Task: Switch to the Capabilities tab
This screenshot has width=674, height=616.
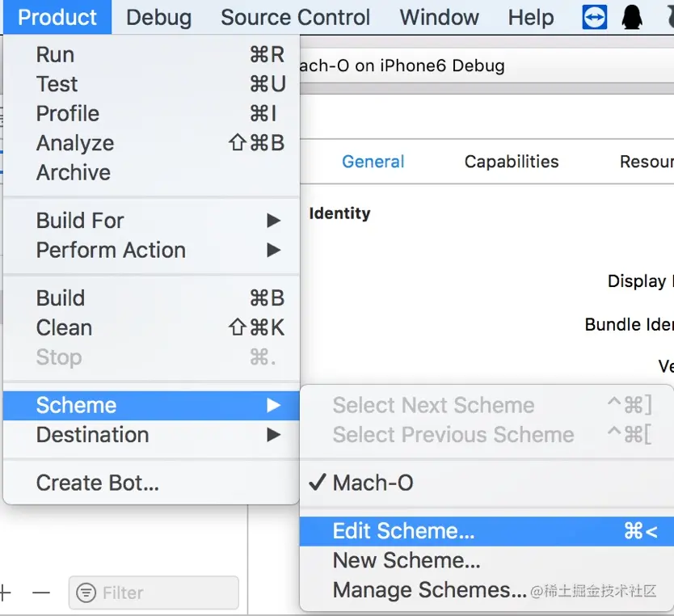Action: click(511, 162)
